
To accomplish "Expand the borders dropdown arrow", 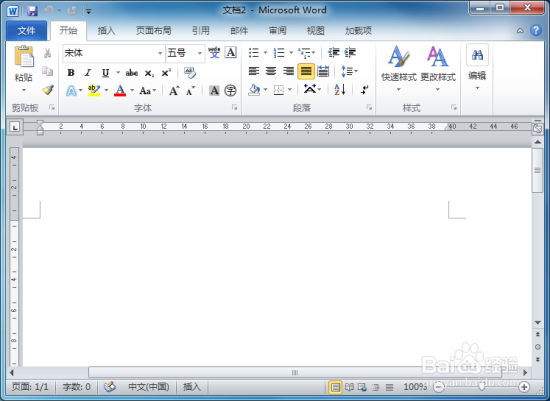I will point(290,90).
